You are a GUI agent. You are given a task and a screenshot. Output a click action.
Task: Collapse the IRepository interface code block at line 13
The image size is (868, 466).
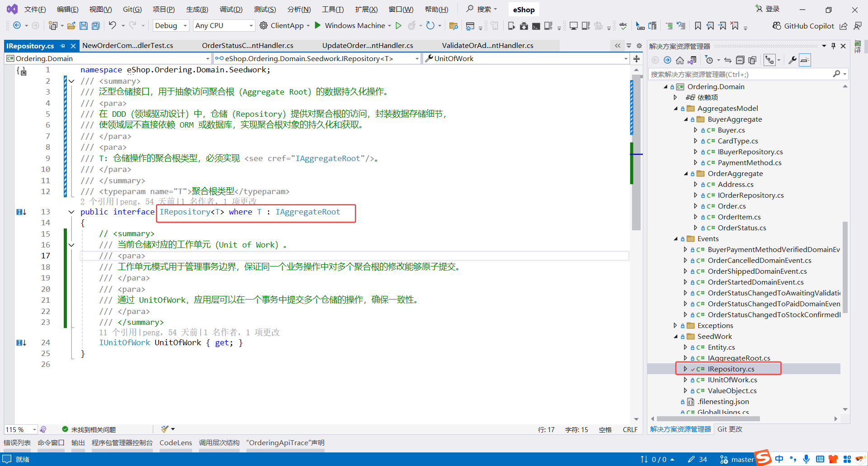click(x=71, y=212)
